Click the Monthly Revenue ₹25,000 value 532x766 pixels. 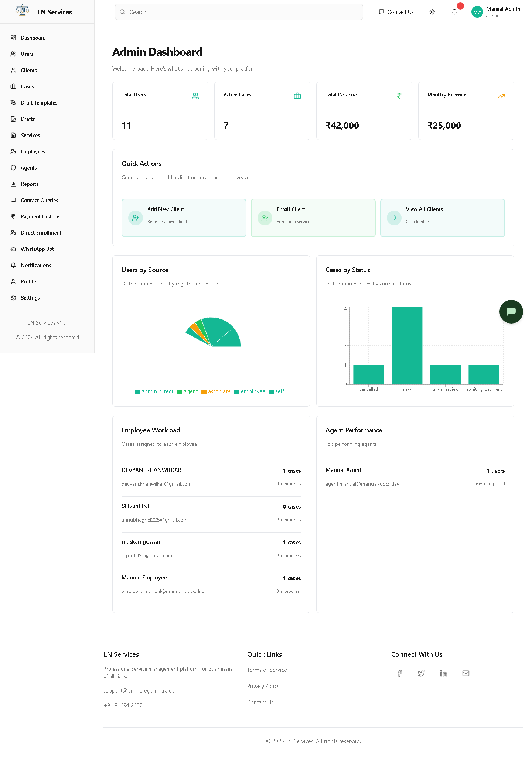pyautogui.click(x=444, y=126)
